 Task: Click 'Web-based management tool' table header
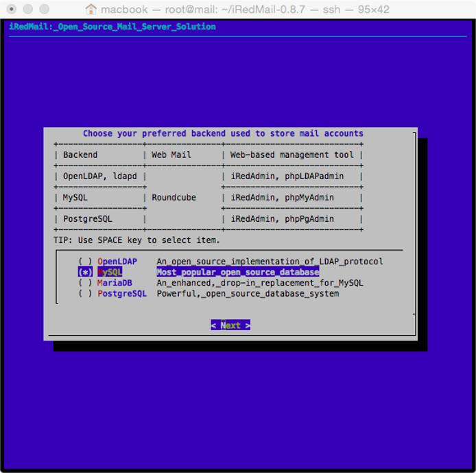(x=292, y=154)
